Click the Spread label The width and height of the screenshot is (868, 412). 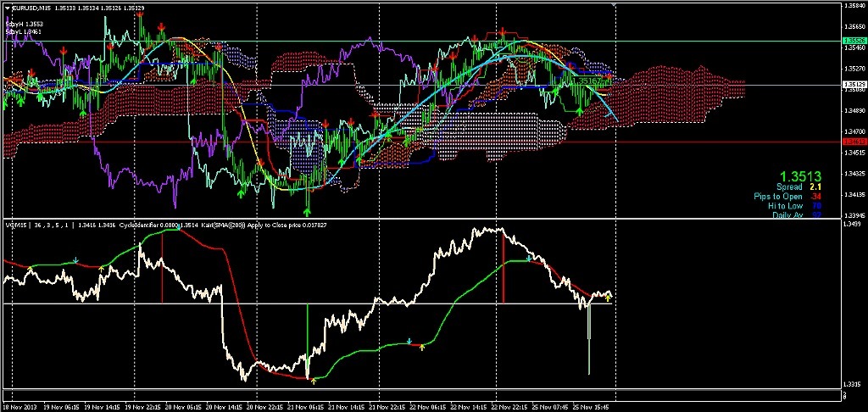tap(788, 187)
